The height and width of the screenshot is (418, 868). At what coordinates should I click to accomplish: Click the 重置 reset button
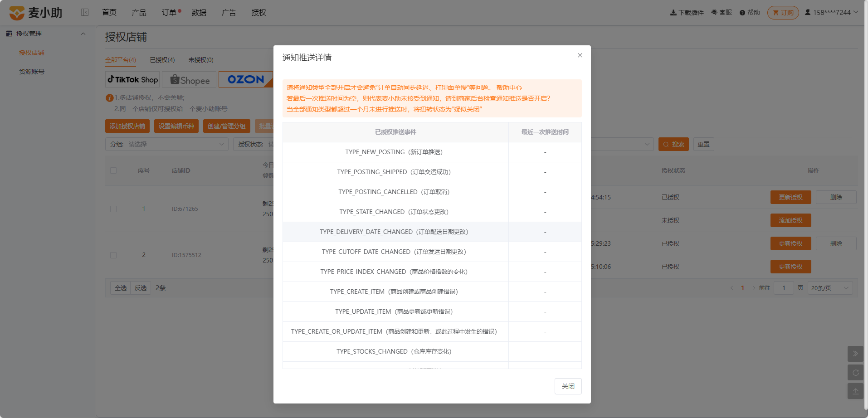click(704, 144)
